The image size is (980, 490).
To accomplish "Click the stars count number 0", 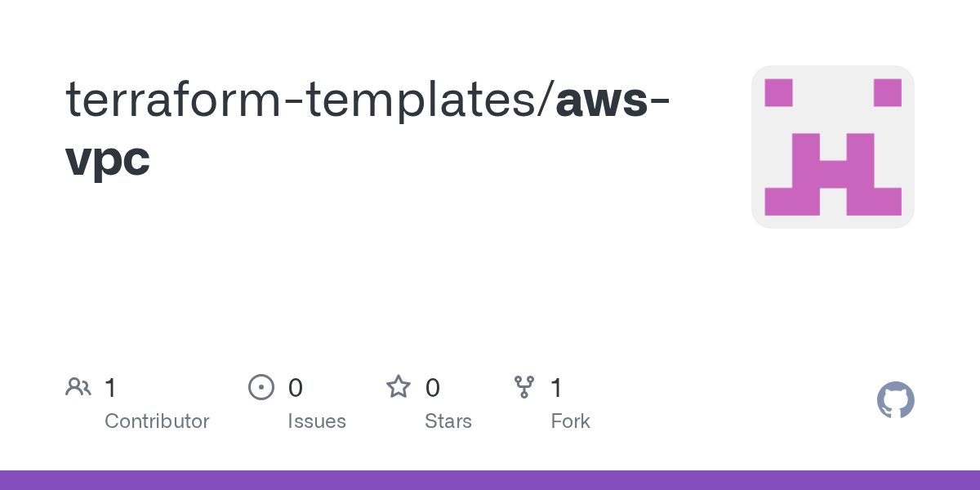I will 432,388.
